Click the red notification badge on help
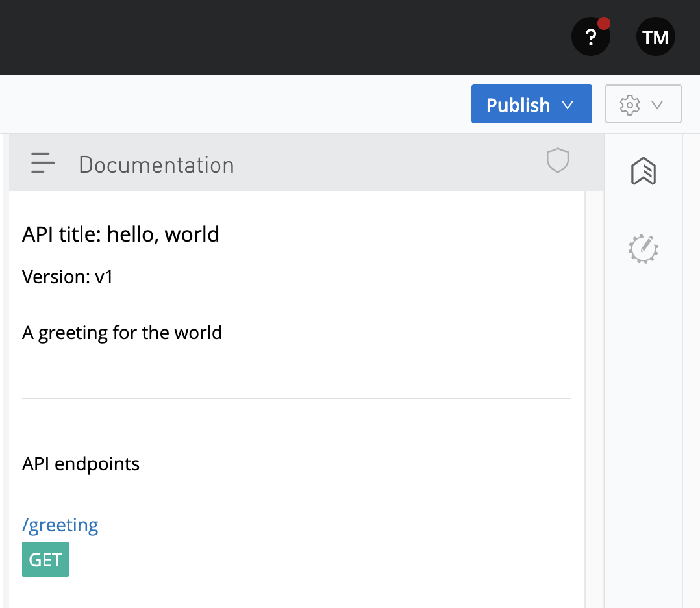Viewport: 700px width, 608px height. click(x=604, y=24)
